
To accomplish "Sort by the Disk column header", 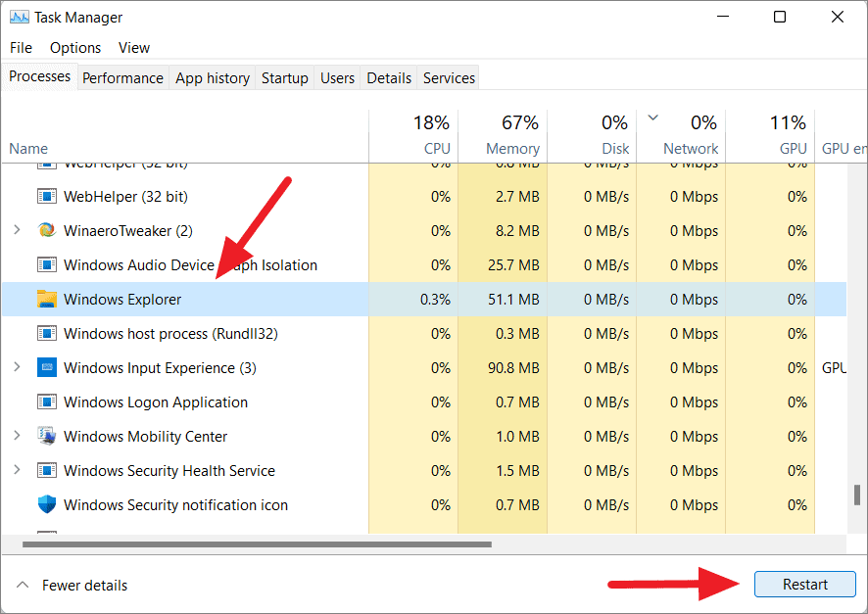I will coord(592,136).
